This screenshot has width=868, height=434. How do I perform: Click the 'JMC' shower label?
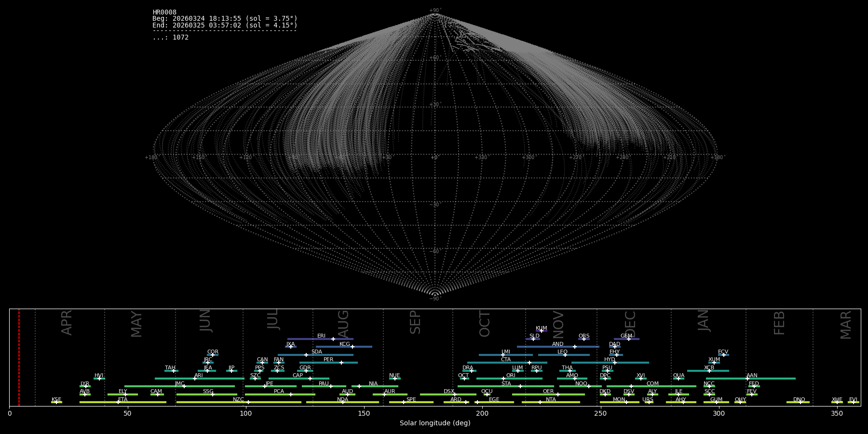(x=179, y=384)
